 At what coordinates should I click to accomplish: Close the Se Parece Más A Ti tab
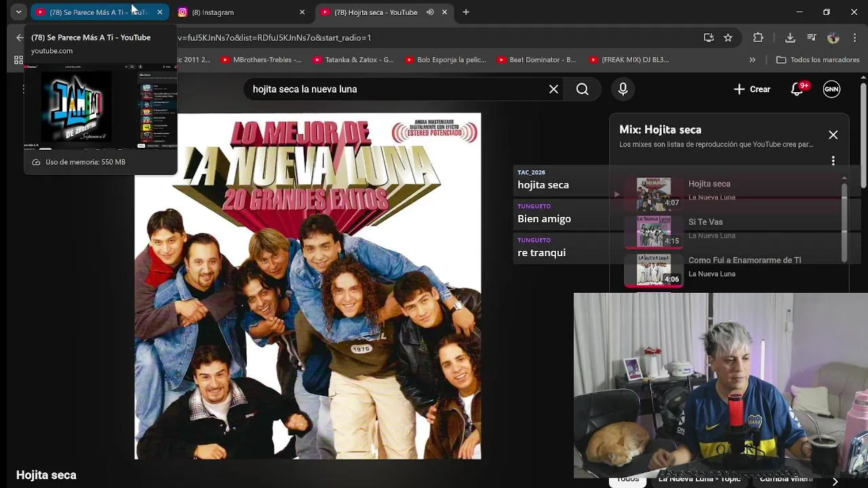(160, 12)
